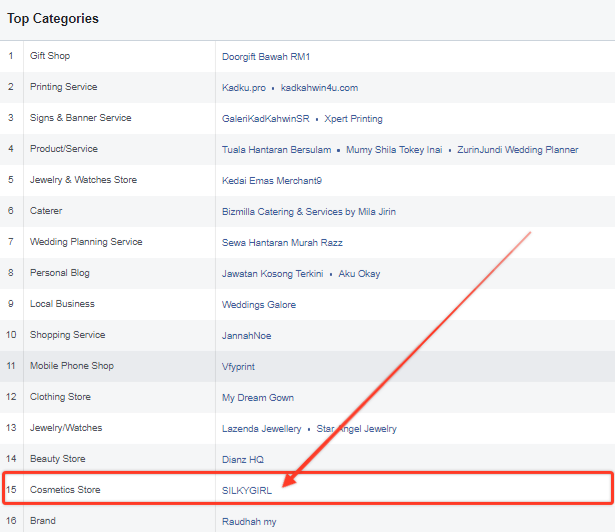The image size is (615, 532).
Task: Open the Star Angel Jewelry link
Action: click(357, 428)
